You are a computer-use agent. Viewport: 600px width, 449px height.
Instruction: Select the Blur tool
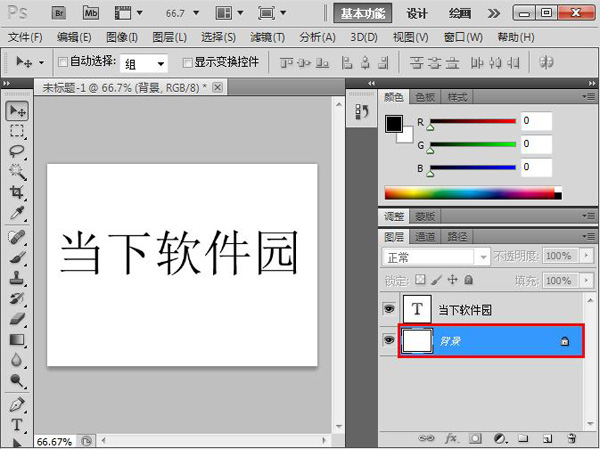click(x=17, y=360)
